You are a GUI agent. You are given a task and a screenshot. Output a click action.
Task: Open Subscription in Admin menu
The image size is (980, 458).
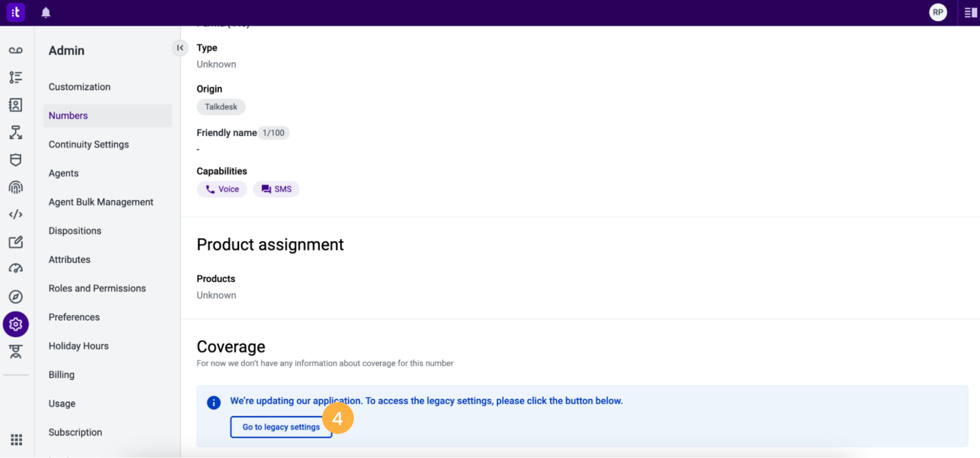tap(75, 433)
